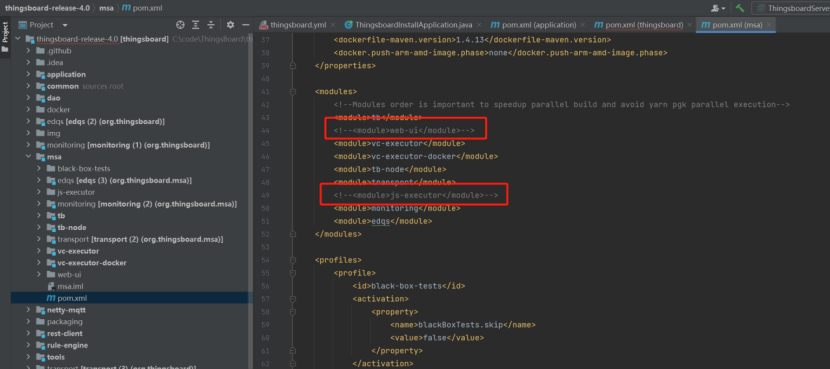The width and height of the screenshot is (830, 369).
Task: Expand the application module
Action: point(29,74)
